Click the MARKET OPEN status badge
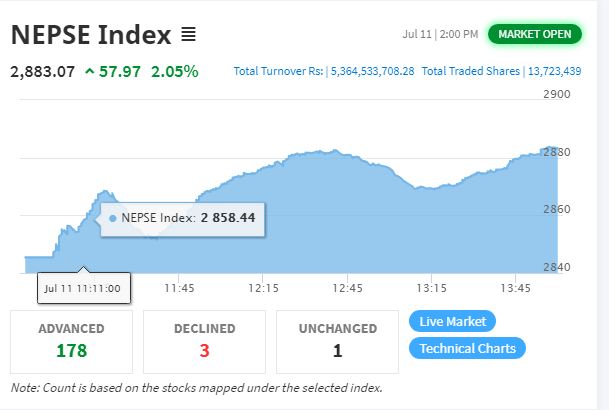609x410 pixels. click(534, 34)
